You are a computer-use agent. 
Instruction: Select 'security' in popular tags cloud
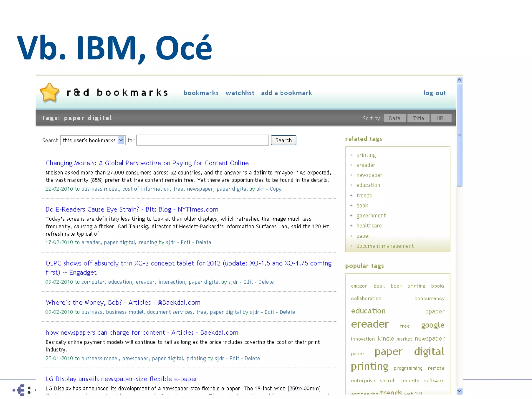coord(410,381)
